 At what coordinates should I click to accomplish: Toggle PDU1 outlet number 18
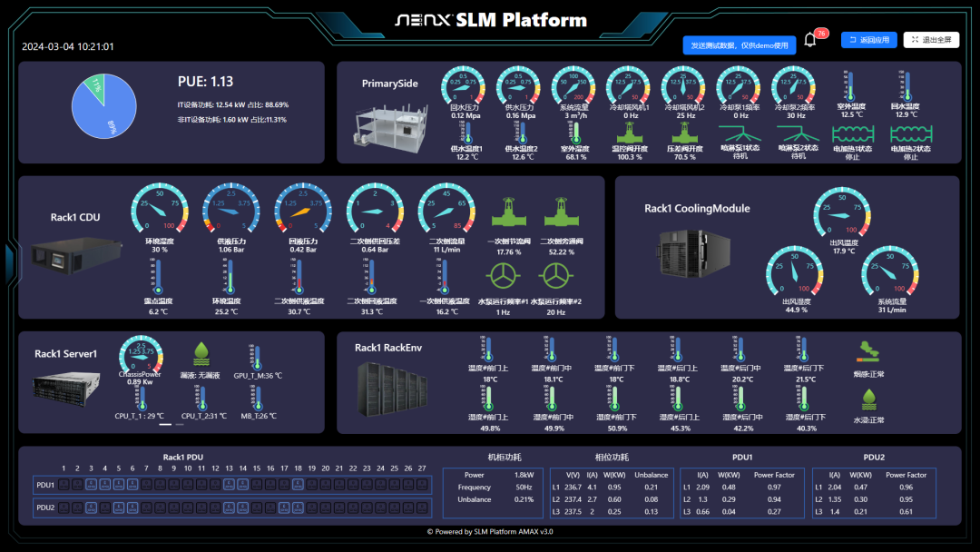click(298, 484)
